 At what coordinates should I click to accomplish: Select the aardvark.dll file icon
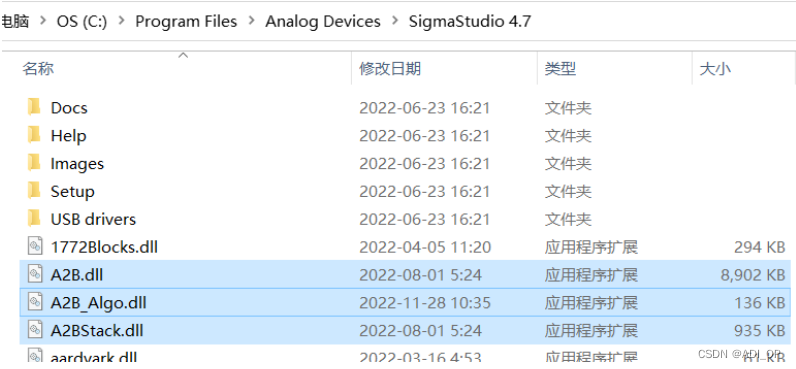point(35,357)
